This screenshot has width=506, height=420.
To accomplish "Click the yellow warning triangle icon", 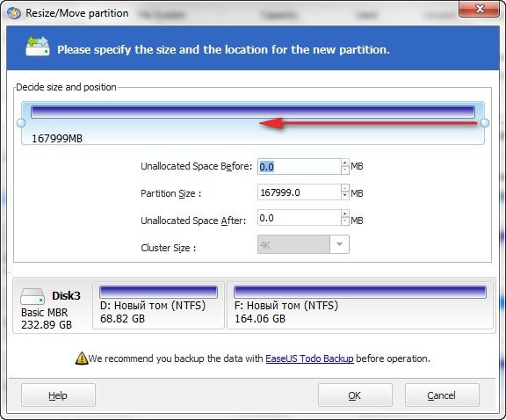I will click(82, 358).
